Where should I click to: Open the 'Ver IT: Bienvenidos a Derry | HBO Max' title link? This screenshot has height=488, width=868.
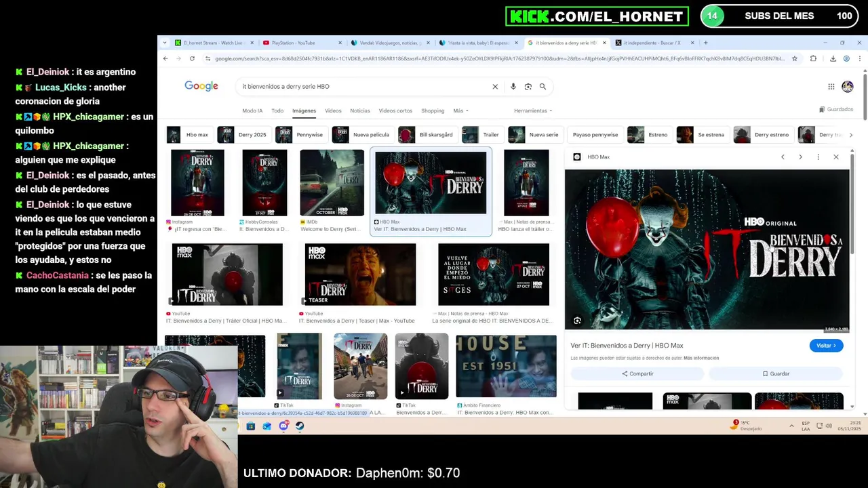[627, 346]
